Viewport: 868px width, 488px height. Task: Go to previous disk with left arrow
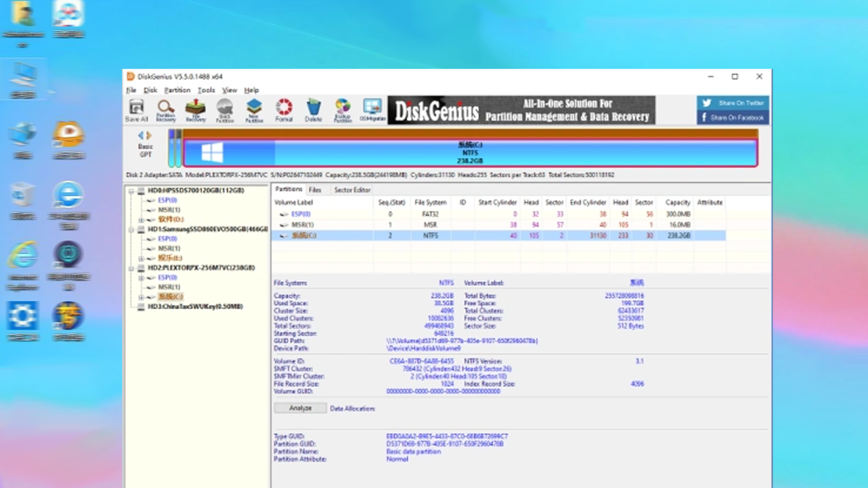141,136
